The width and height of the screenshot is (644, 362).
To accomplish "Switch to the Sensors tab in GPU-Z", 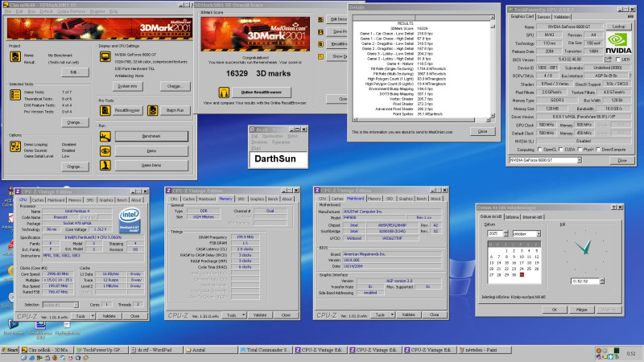I will click(x=543, y=16).
